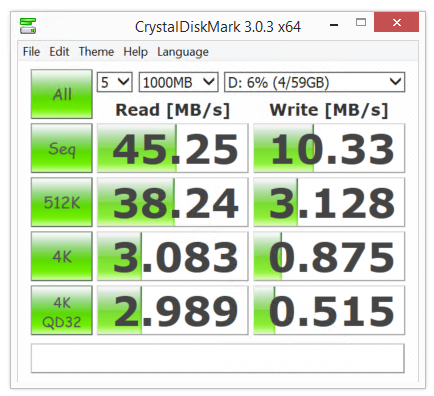Viewport: 434px width, 396px height.
Task: Open the File menu
Action: 31,52
